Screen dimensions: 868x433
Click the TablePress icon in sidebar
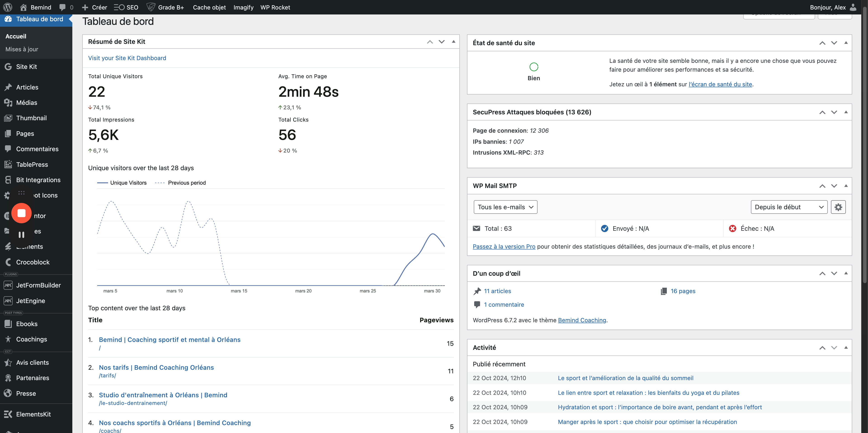[8, 165]
